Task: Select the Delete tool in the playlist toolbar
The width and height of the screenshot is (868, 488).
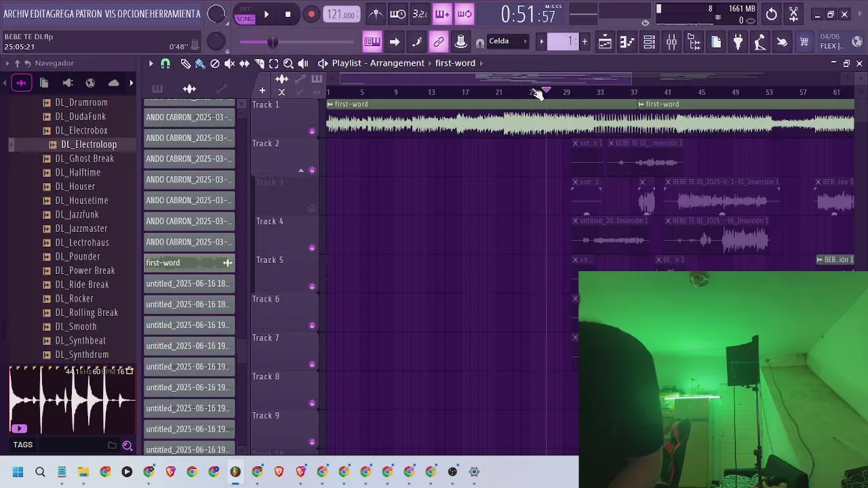Action: tap(215, 63)
